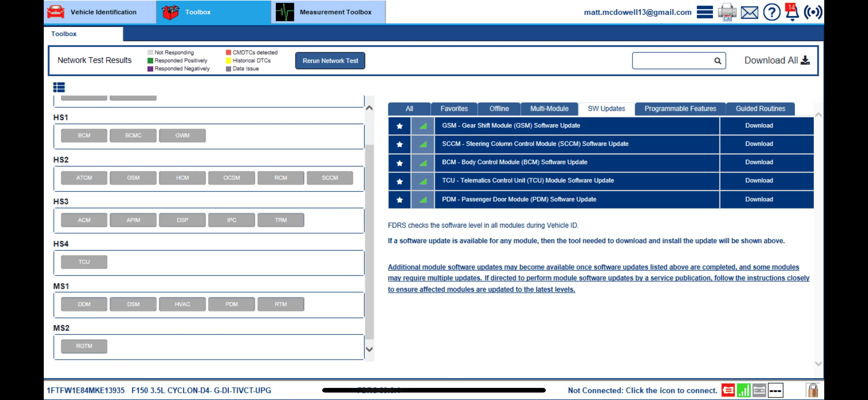Switch to Programmable Features tab
The height and width of the screenshot is (400, 868).
[x=680, y=109]
